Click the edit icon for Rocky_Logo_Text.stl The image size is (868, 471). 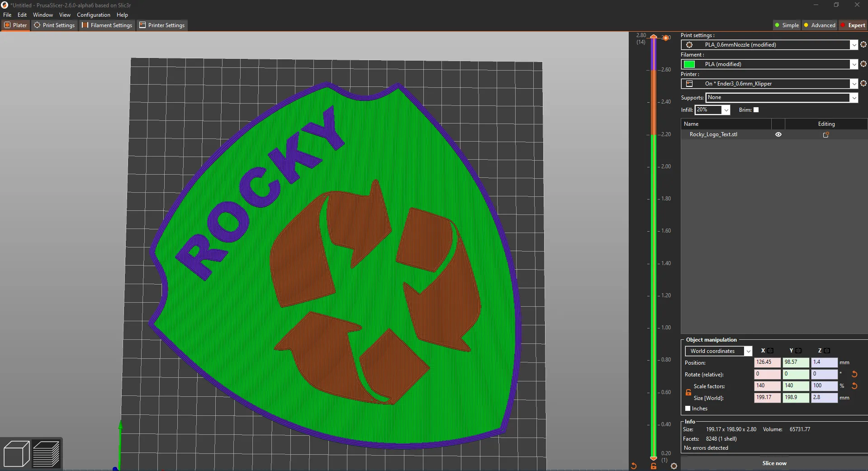(x=825, y=135)
